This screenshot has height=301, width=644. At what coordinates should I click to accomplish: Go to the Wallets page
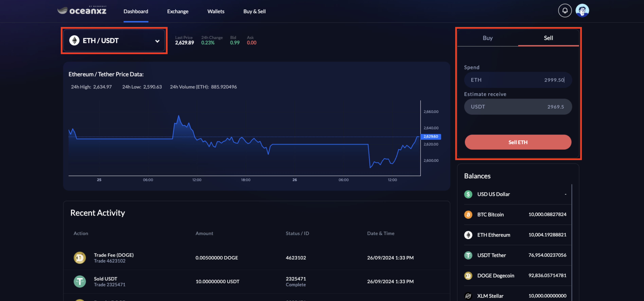[216, 12]
